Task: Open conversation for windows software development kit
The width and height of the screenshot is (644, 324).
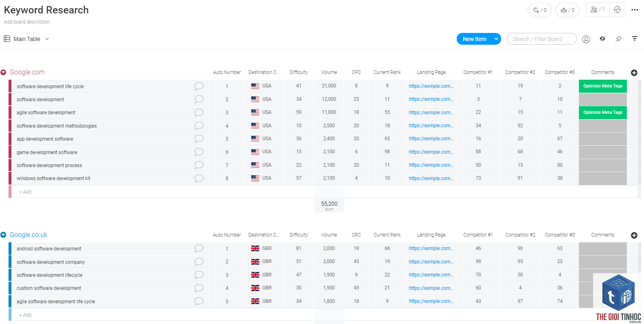Action: coord(199,178)
